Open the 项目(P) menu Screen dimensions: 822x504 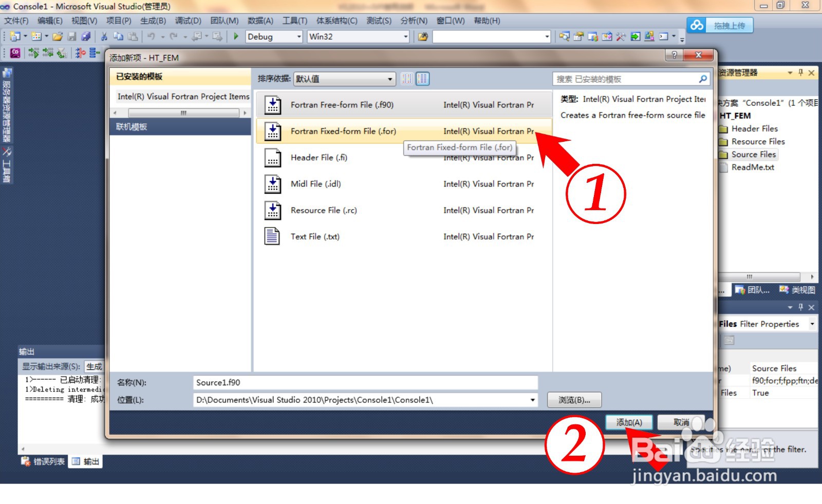pos(119,21)
